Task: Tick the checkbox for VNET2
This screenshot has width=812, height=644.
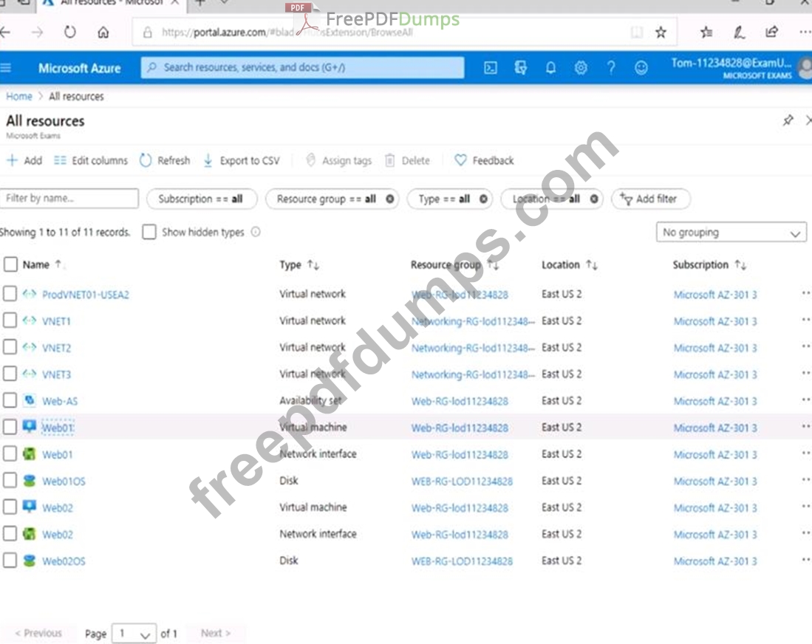Action: [10, 347]
